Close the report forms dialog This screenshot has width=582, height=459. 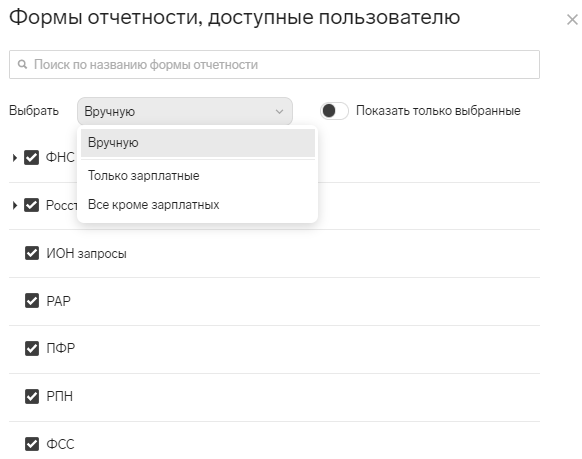[572, 20]
